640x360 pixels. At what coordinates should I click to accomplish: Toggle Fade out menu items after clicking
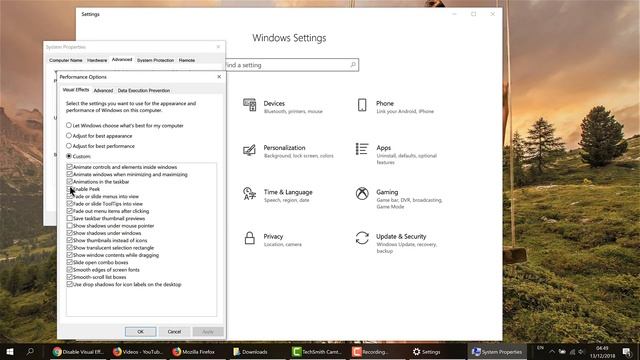pos(69,211)
